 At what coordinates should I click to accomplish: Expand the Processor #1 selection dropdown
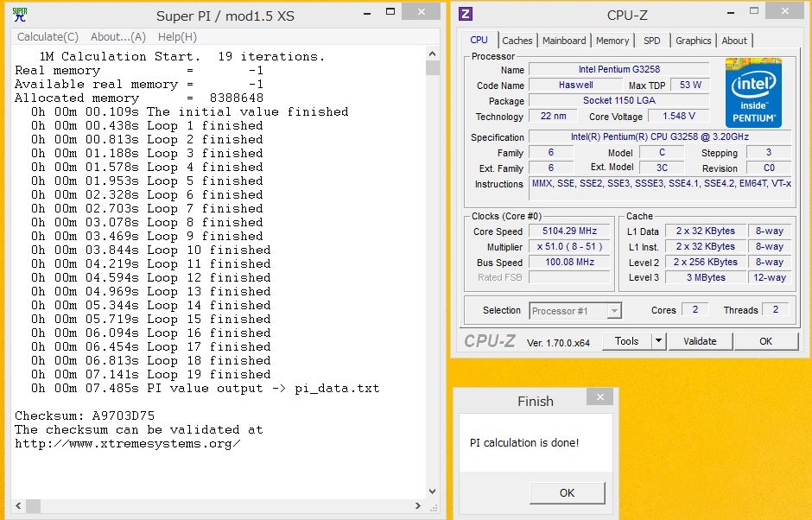coord(614,311)
